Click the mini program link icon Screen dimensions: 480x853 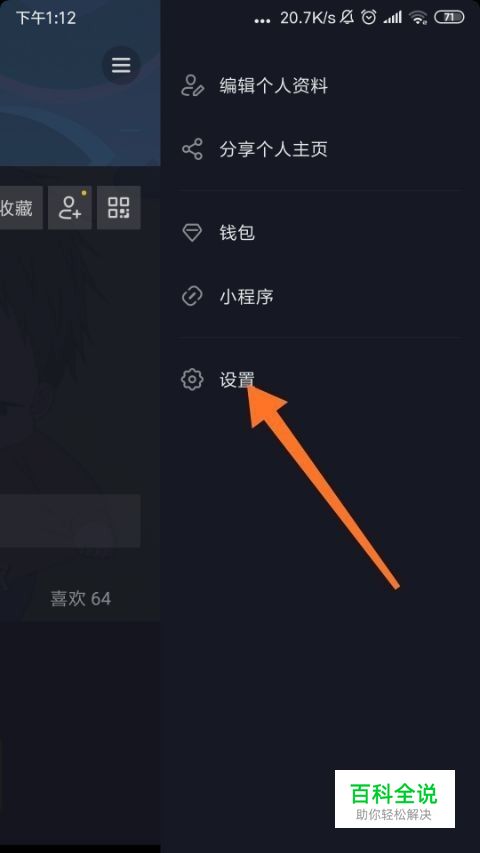(192, 297)
